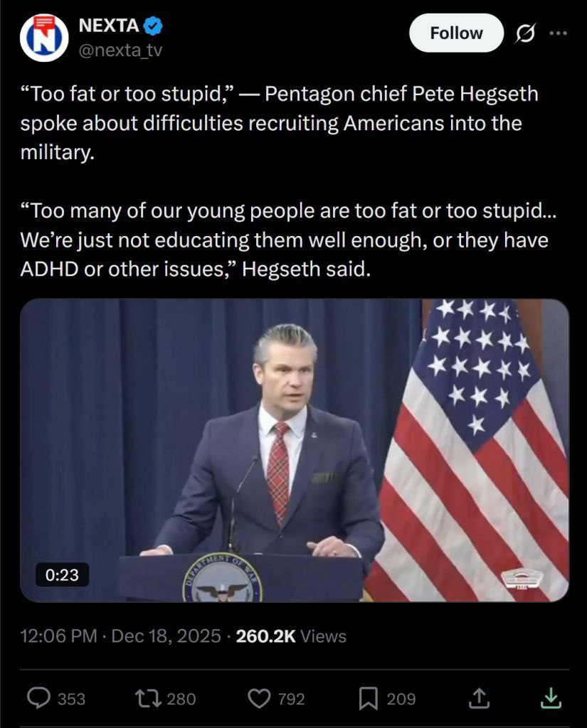Open the share arrow icon
Image resolution: width=587 pixels, height=728 pixels.
[x=479, y=698]
